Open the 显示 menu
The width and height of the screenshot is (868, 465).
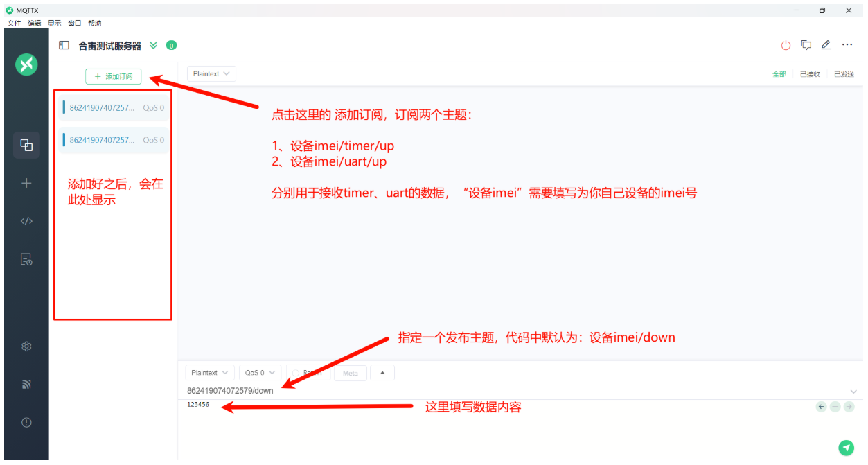(x=54, y=23)
